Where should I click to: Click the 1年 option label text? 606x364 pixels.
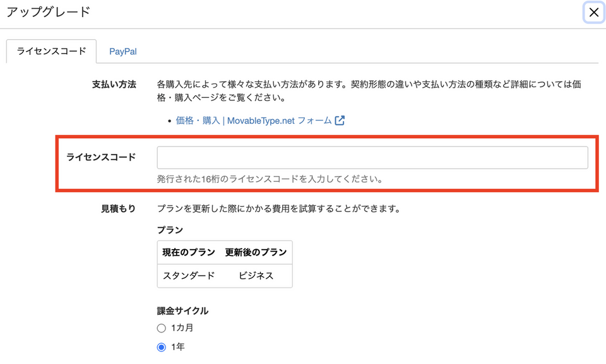tap(178, 347)
